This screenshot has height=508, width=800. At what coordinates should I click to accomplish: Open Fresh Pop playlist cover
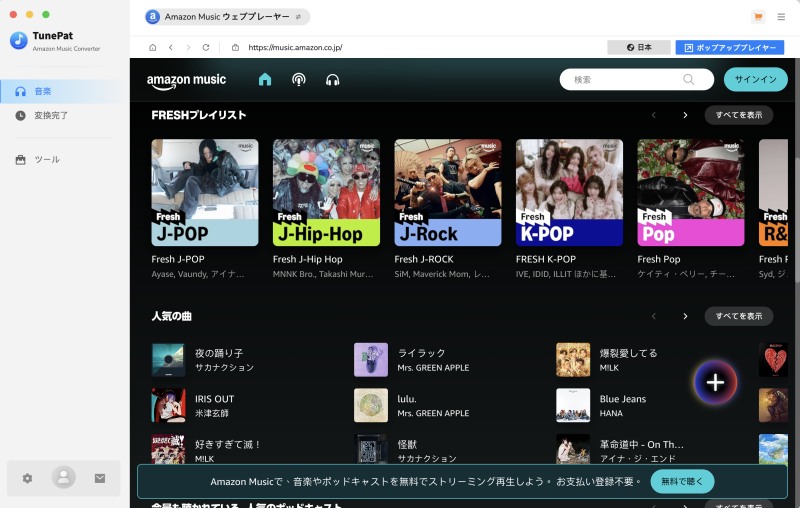[691, 193]
